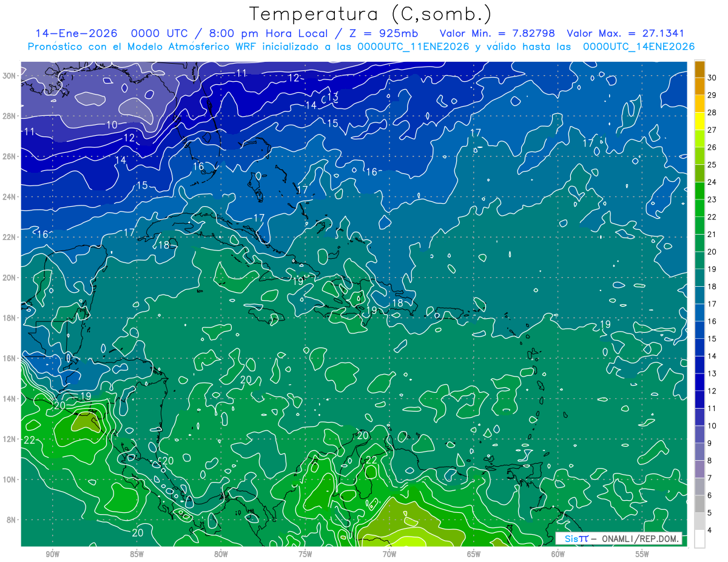Click the "Temperatura (C,somb.)" title

(x=371, y=14)
